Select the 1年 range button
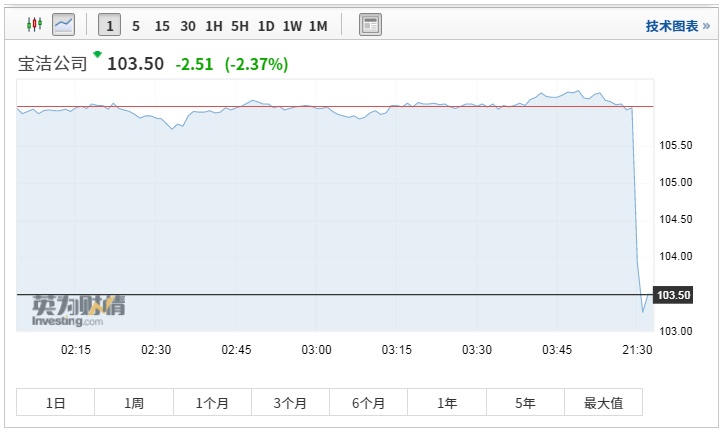Image resolution: width=722 pixels, height=432 pixels. point(447,403)
